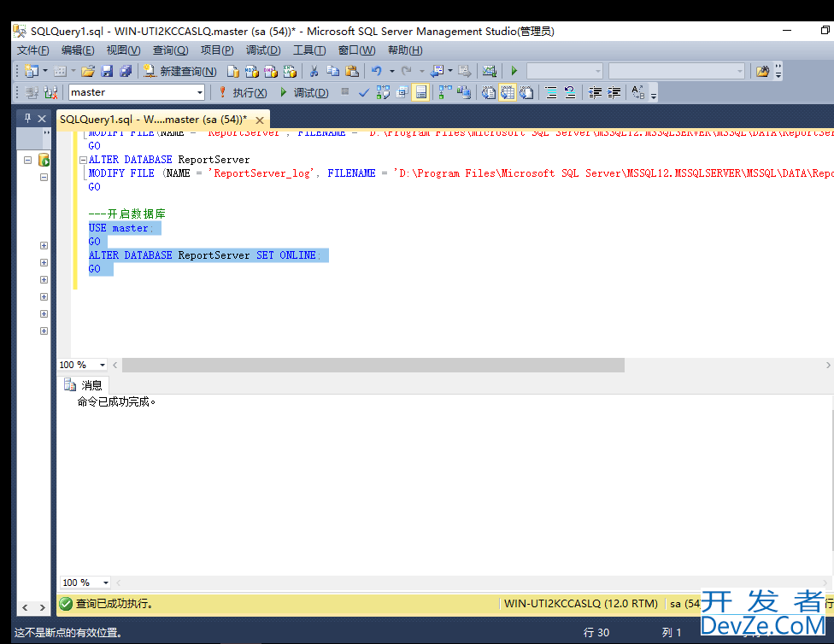This screenshot has height=644, width=834.
Task: Switch to the 消息 results tab
Action: 83,385
